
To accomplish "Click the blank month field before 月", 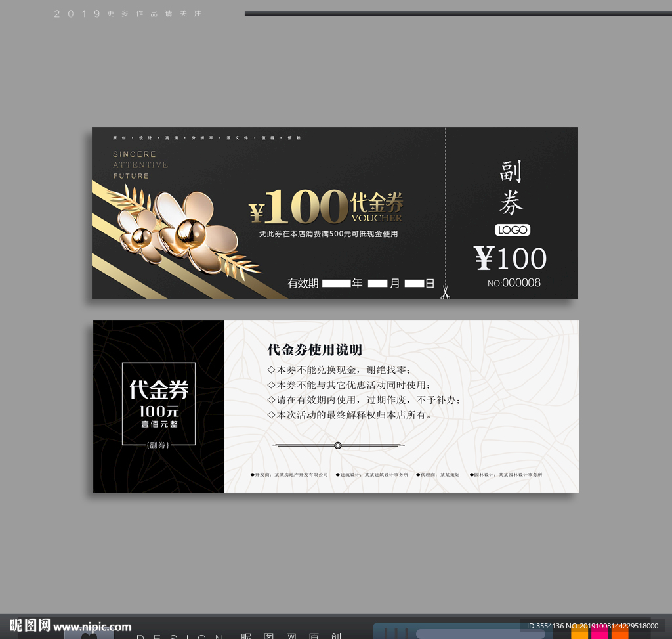I will pyautogui.click(x=377, y=284).
